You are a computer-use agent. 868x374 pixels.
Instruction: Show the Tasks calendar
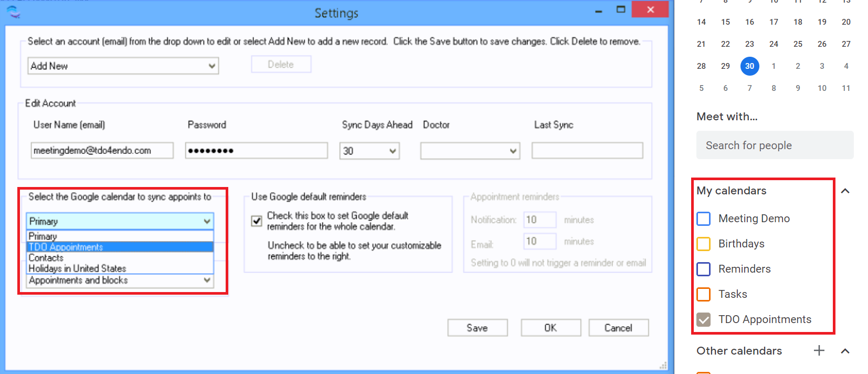pos(703,294)
